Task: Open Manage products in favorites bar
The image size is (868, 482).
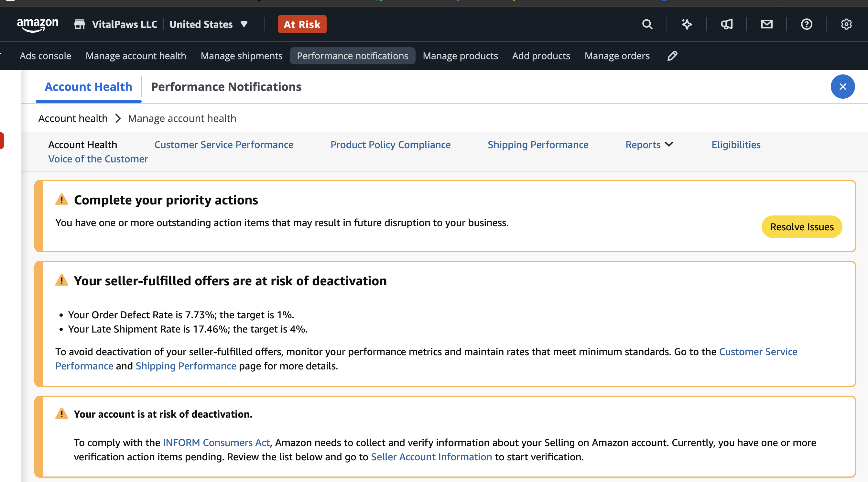Action: pyautogui.click(x=460, y=56)
